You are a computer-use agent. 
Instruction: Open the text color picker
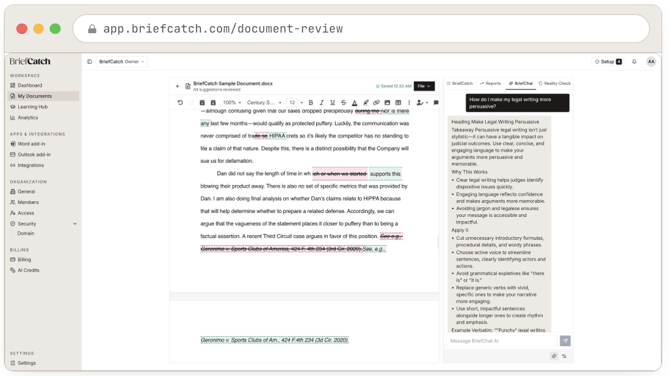354,103
